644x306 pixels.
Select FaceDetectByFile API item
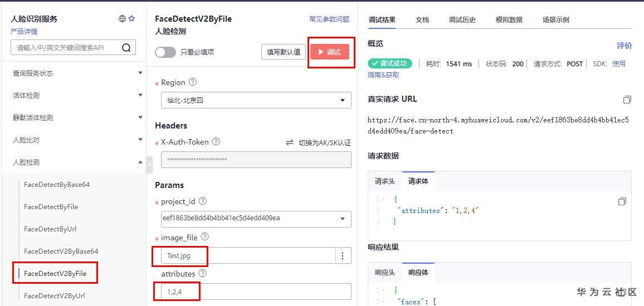(x=51, y=206)
